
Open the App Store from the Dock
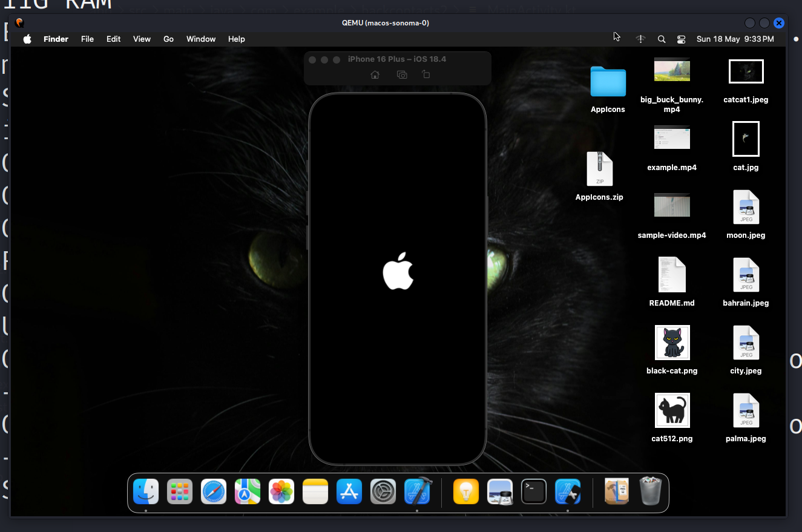click(349, 491)
